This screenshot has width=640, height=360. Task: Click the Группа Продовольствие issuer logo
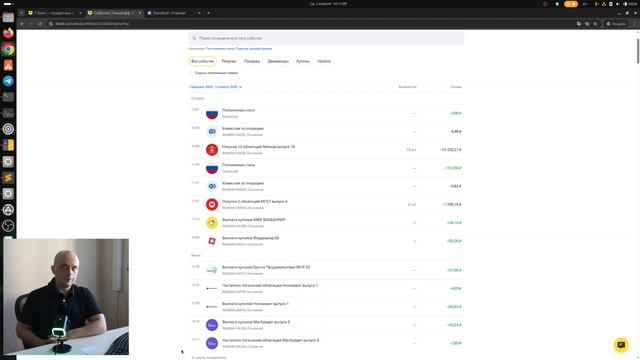pyautogui.click(x=212, y=270)
